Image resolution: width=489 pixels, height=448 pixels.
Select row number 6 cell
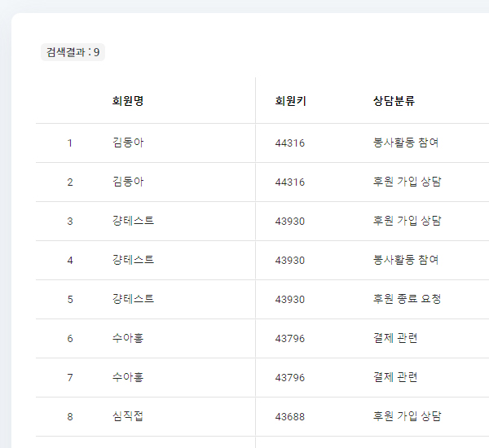coord(70,339)
